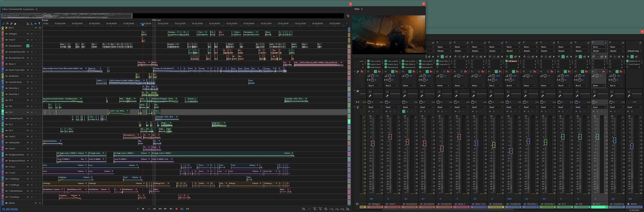Open the first Bus A send dropdown in mixer

pyautogui.click(x=373, y=86)
